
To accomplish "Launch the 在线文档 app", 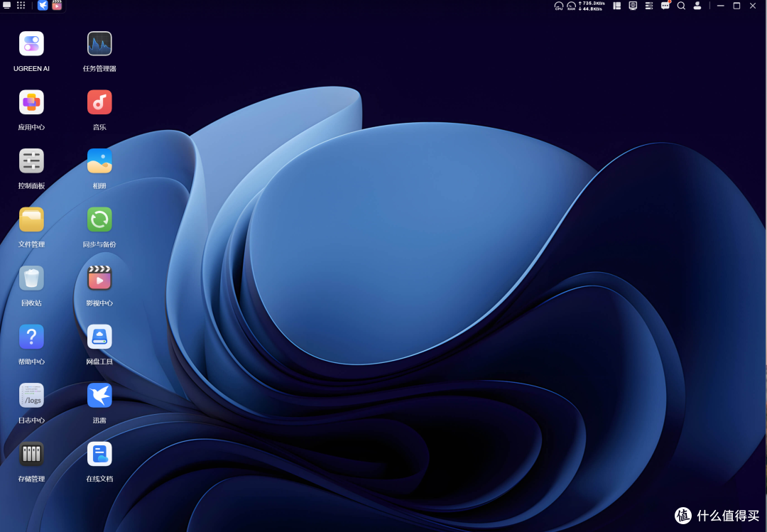I will pyautogui.click(x=99, y=454).
